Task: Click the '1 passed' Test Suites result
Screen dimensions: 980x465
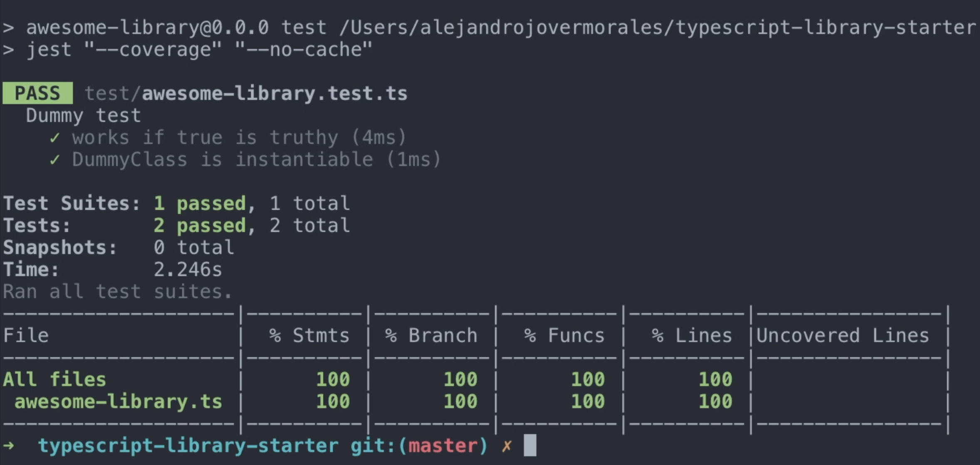Action: 200,203
